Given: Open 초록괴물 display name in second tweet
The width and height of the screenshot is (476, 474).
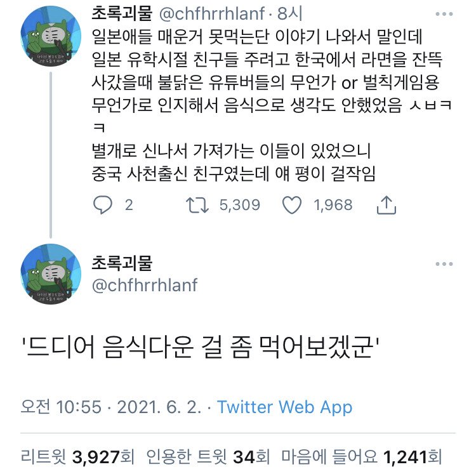Looking at the screenshot, I should click(122, 263).
